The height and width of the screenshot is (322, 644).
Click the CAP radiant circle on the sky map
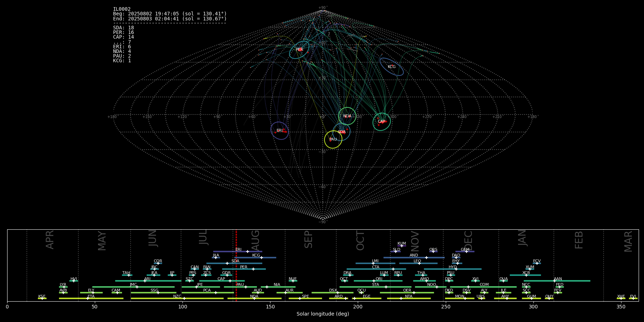tap(382, 122)
